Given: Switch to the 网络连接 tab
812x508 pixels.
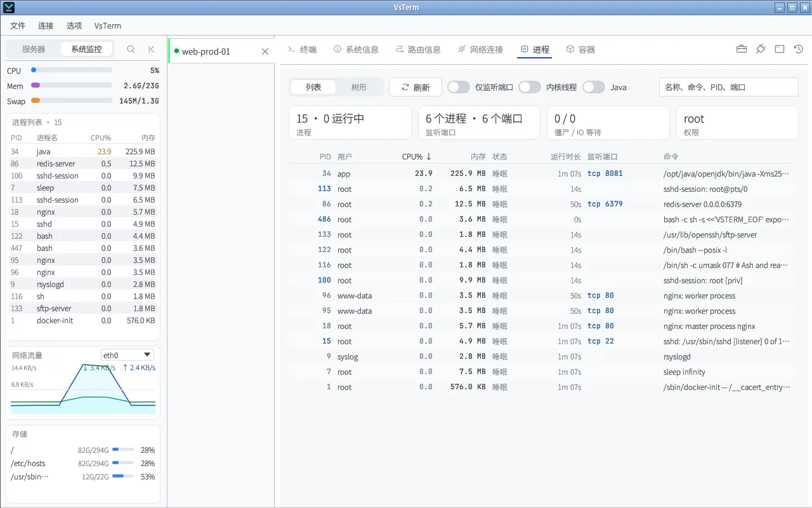Looking at the screenshot, I should pyautogui.click(x=480, y=49).
